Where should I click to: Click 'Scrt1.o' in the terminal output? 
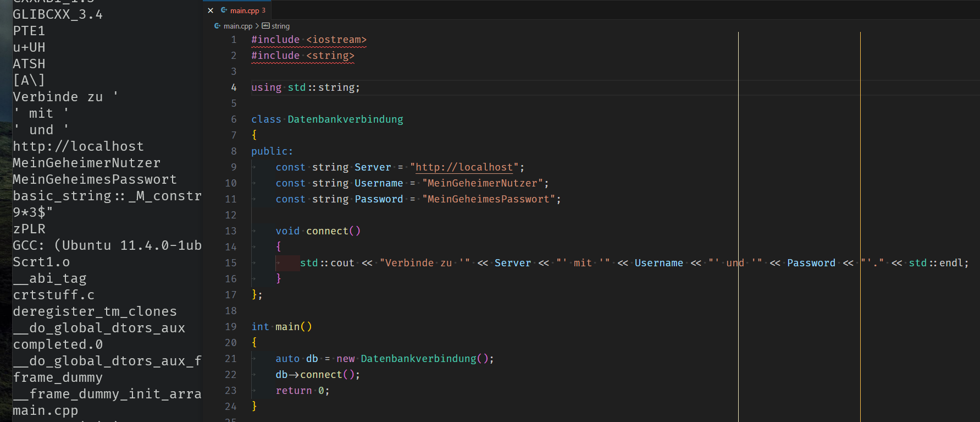tap(41, 262)
